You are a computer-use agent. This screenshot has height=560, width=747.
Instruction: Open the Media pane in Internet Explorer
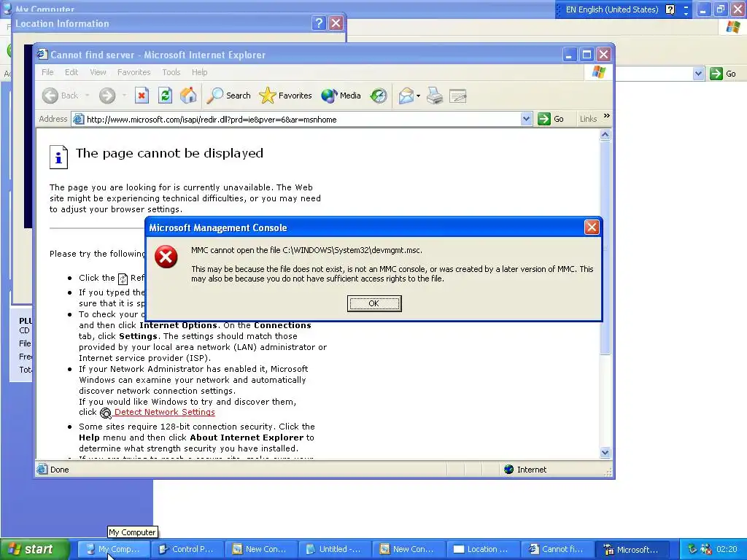(341, 96)
